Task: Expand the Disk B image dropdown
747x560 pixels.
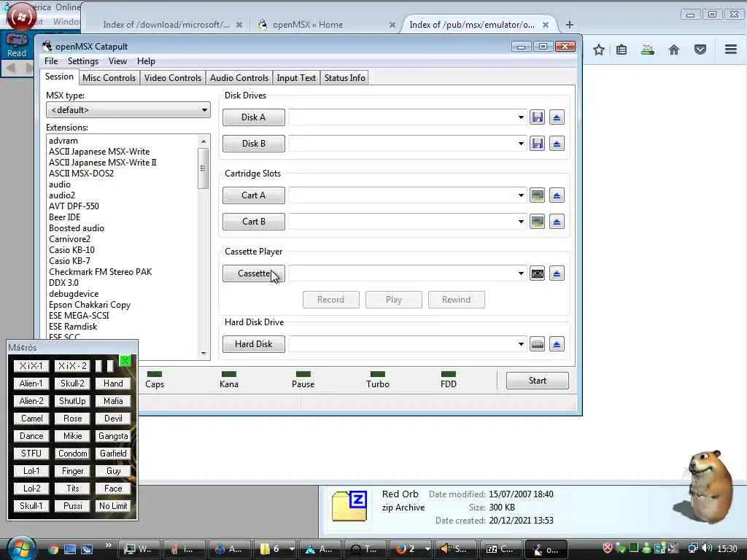Action: coord(521,144)
